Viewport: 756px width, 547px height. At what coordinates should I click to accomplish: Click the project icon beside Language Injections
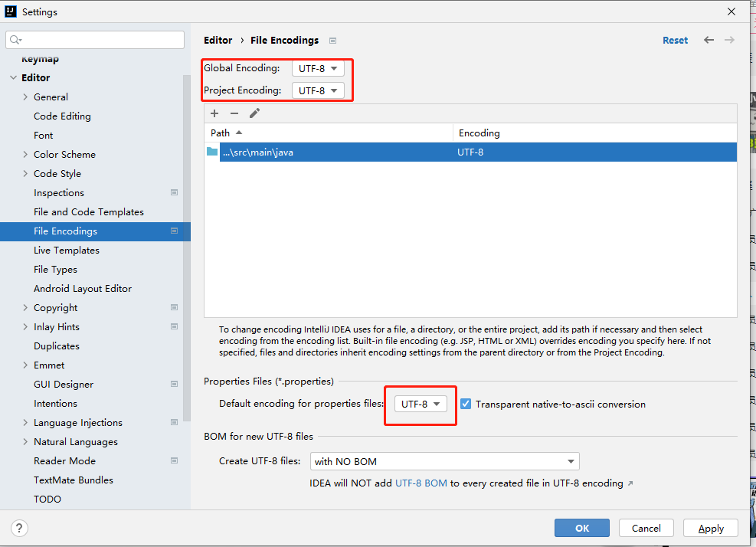(x=174, y=422)
